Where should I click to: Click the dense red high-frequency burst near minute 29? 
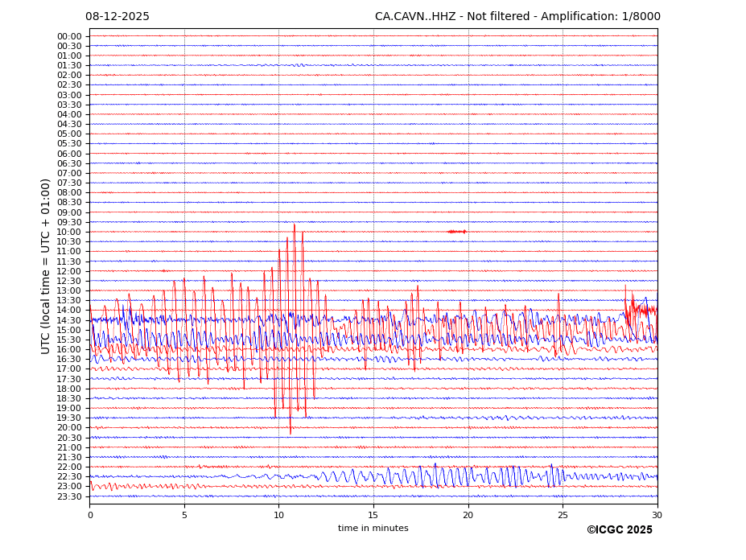(x=641, y=307)
